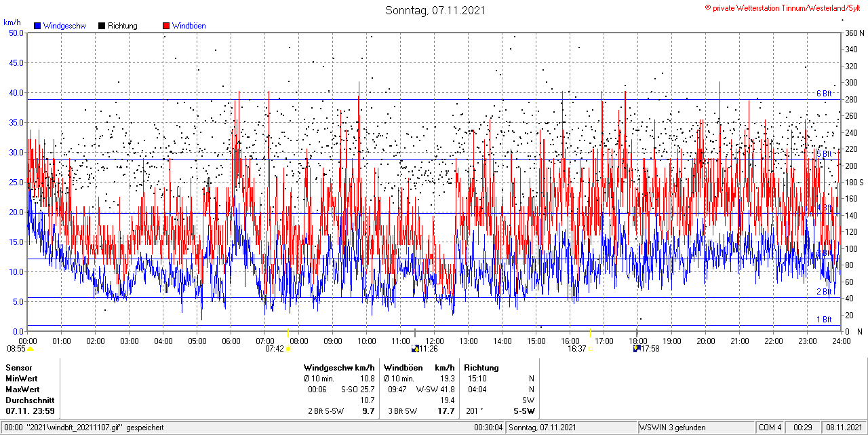This screenshot has width=868, height=435.
Task: Click the 12:00 time axis label
Action: click(x=434, y=341)
